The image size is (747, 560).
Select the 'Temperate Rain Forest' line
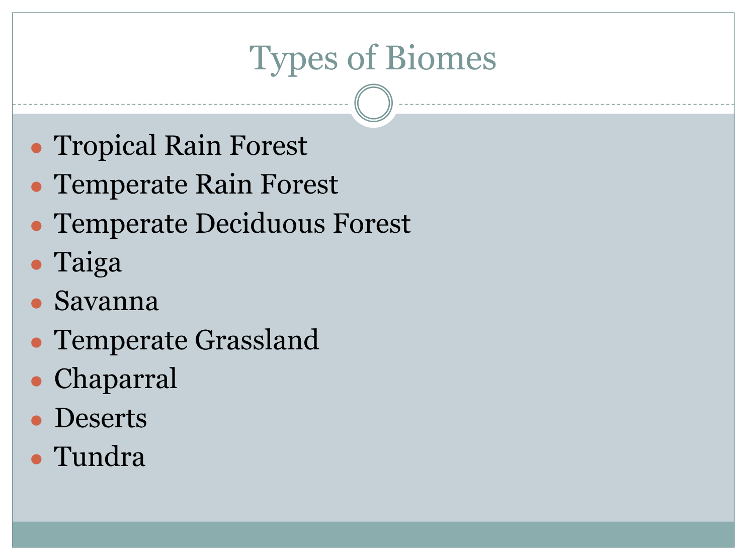pos(196,184)
